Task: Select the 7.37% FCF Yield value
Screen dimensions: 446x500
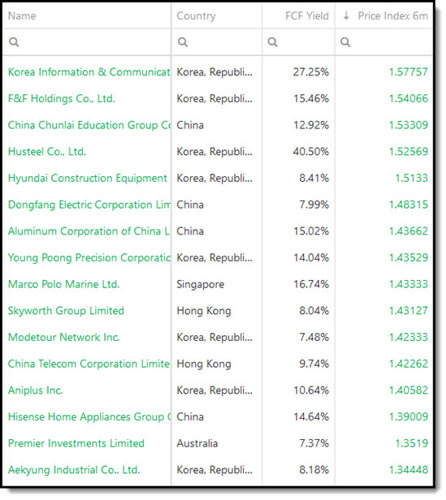Action: pyautogui.click(x=314, y=443)
